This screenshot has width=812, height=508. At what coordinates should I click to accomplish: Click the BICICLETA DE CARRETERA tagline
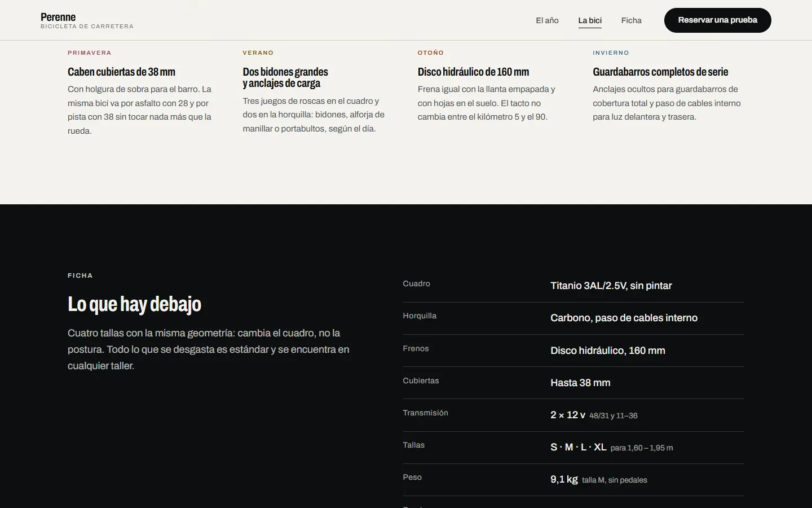coord(87,27)
